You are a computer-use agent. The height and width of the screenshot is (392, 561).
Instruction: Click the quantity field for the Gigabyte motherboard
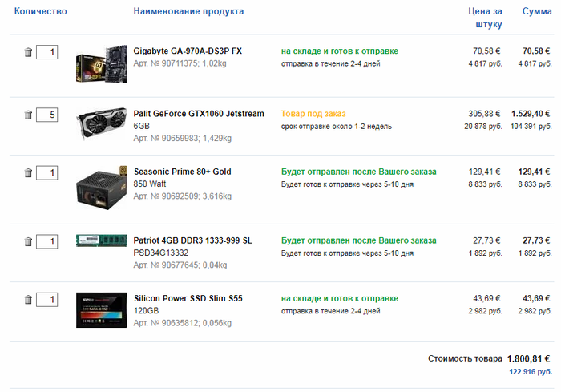[x=46, y=52]
